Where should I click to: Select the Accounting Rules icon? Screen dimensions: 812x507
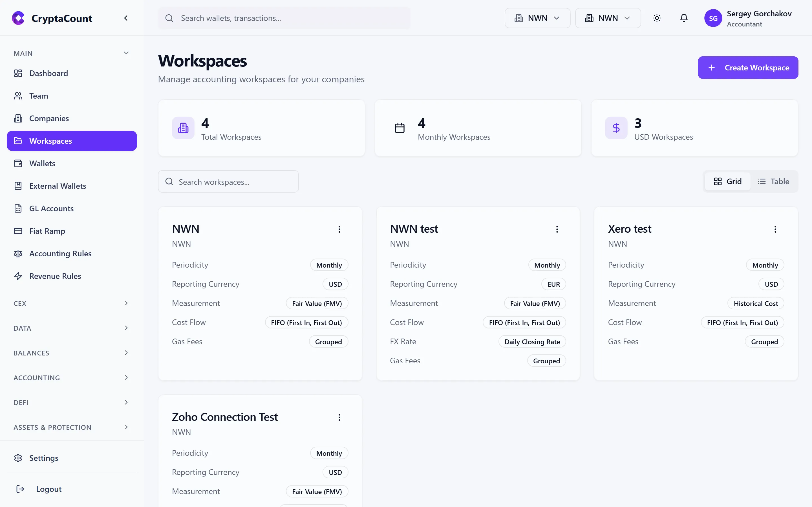tap(18, 253)
